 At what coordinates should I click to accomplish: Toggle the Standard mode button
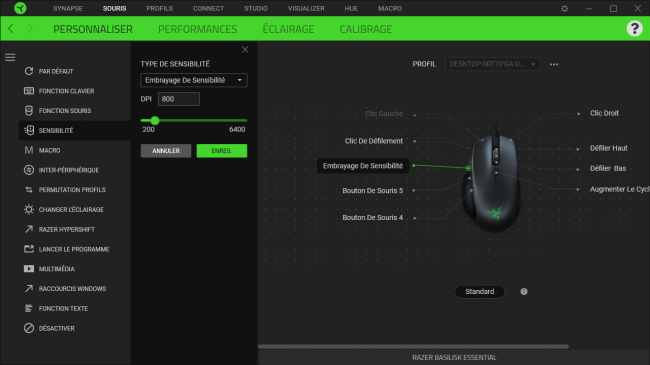(x=479, y=292)
